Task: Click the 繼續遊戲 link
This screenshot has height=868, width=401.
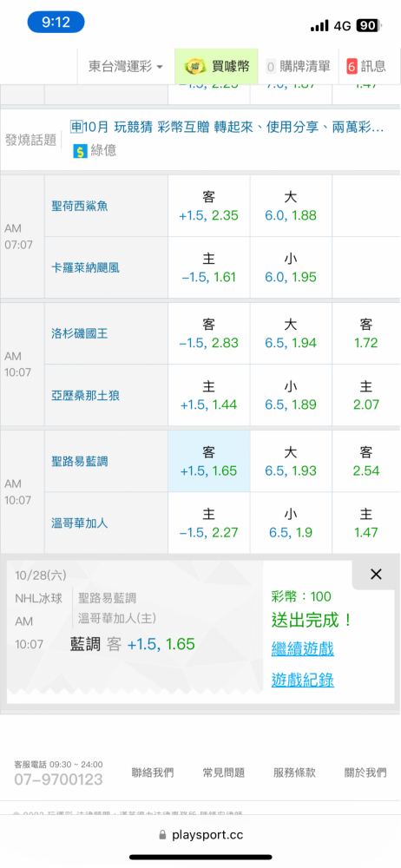Action: coord(302,648)
